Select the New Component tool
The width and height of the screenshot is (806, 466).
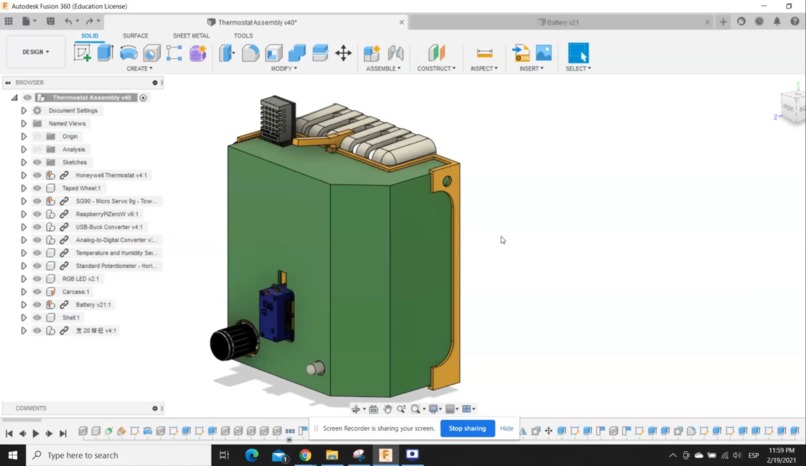click(x=372, y=53)
